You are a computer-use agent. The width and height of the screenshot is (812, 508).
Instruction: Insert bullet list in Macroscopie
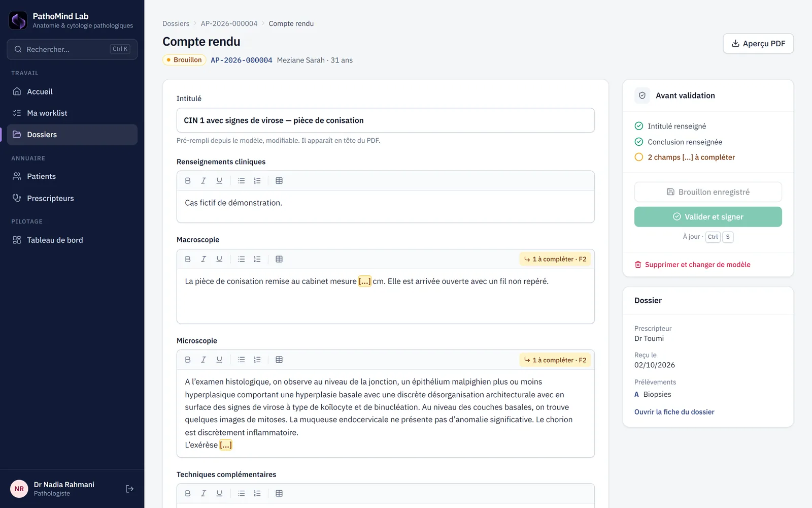tap(242, 259)
